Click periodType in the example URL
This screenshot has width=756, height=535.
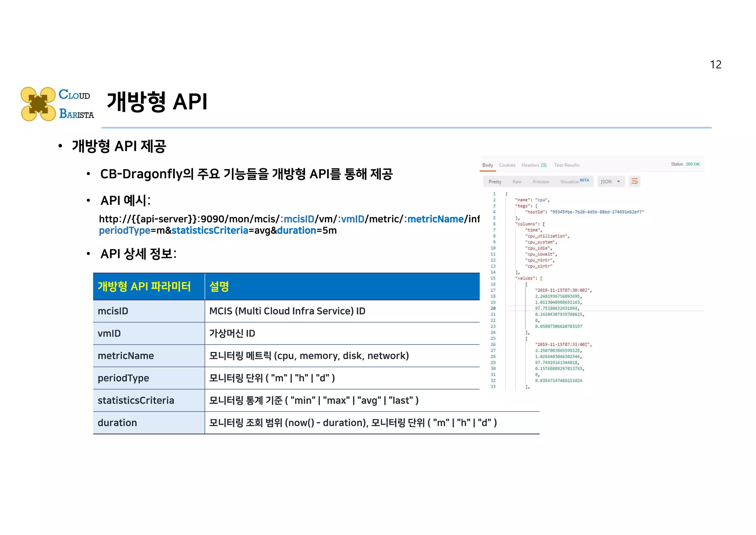pyautogui.click(x=125, y=230)
